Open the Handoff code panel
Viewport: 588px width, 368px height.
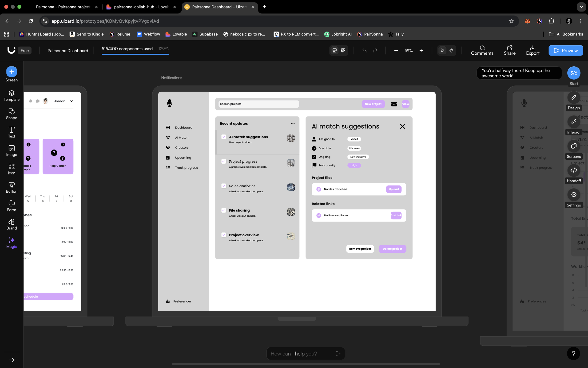[x=574, y=170]
